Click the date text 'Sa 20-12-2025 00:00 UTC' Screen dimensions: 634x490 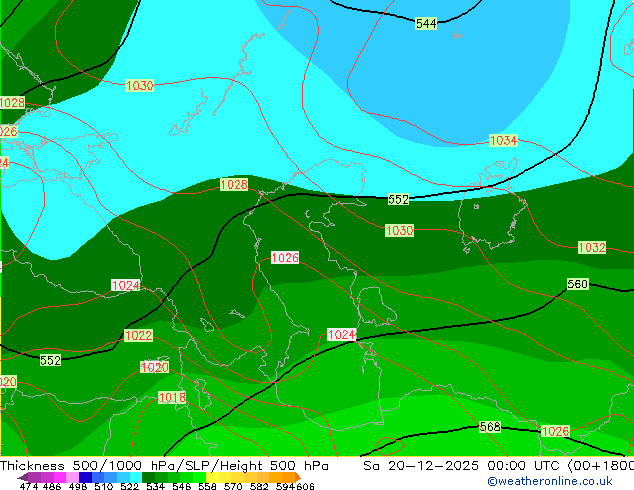(463, 466)
